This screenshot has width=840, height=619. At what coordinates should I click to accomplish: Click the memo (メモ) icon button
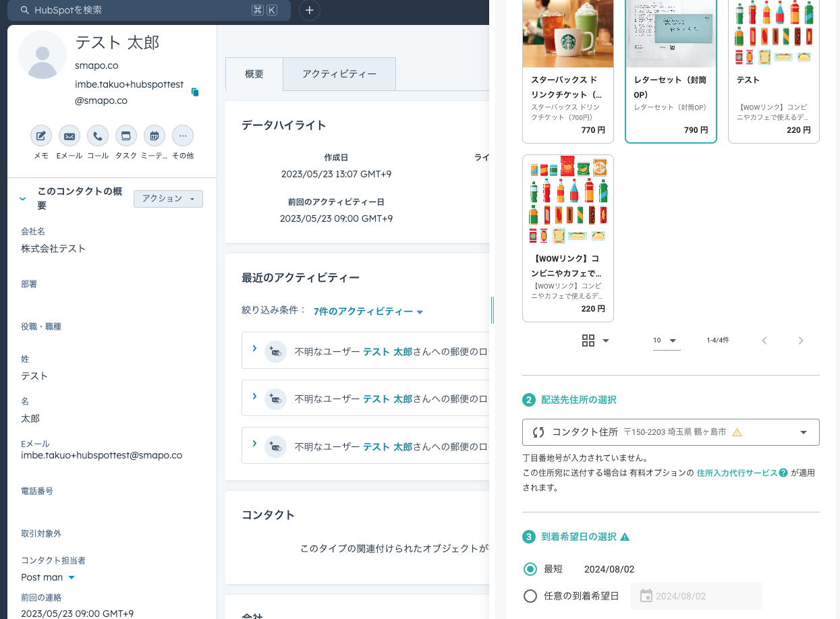pos(41,136)
